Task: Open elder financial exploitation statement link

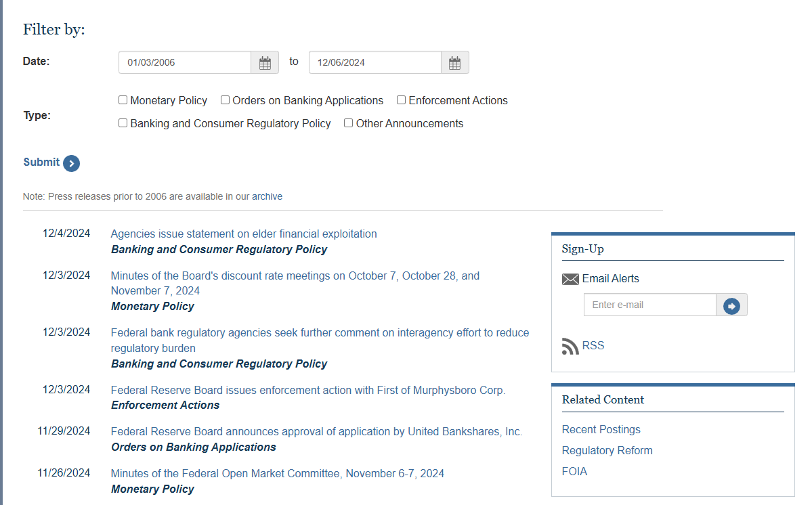Action: (244, 234)
